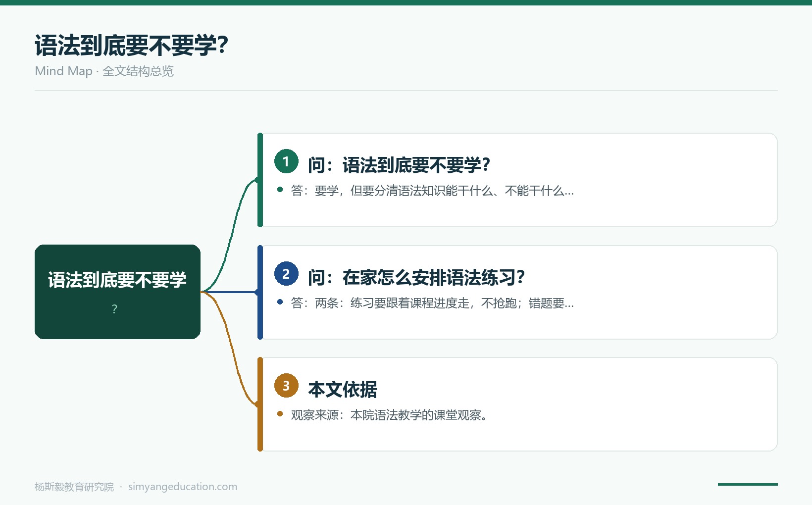Click the heading 问：语法到底要不要学？
The height and width of the screenshot is (505, 812).
[x=399, y=165]
